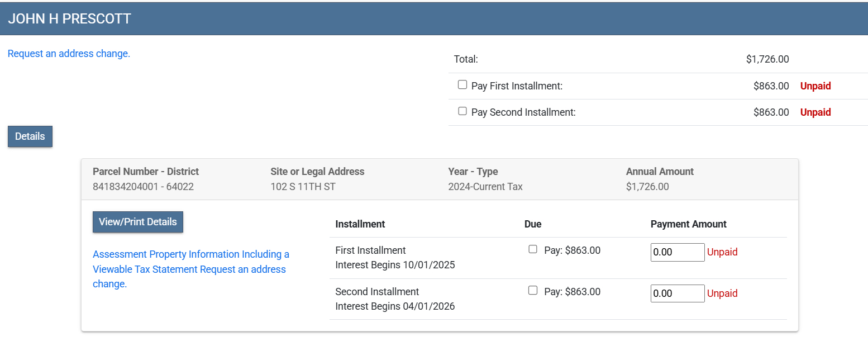Click Unpaid status in Pay Second Installment row

[x=815, y=112]
